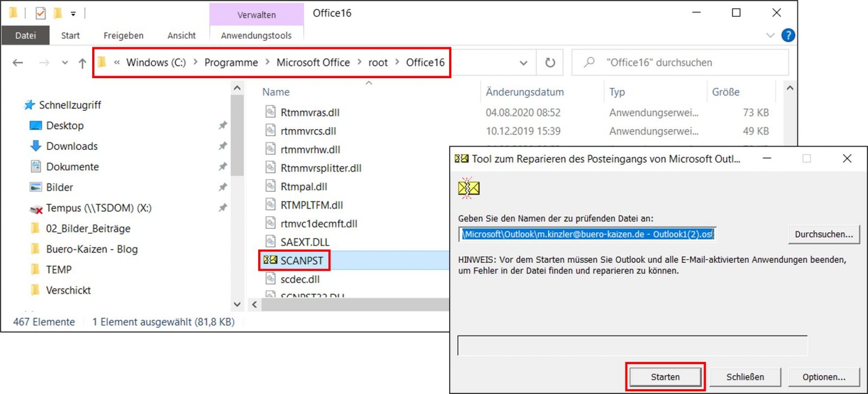Select the Rtmmvras.dll file
868x394 pixels.
tap(310, 112)
